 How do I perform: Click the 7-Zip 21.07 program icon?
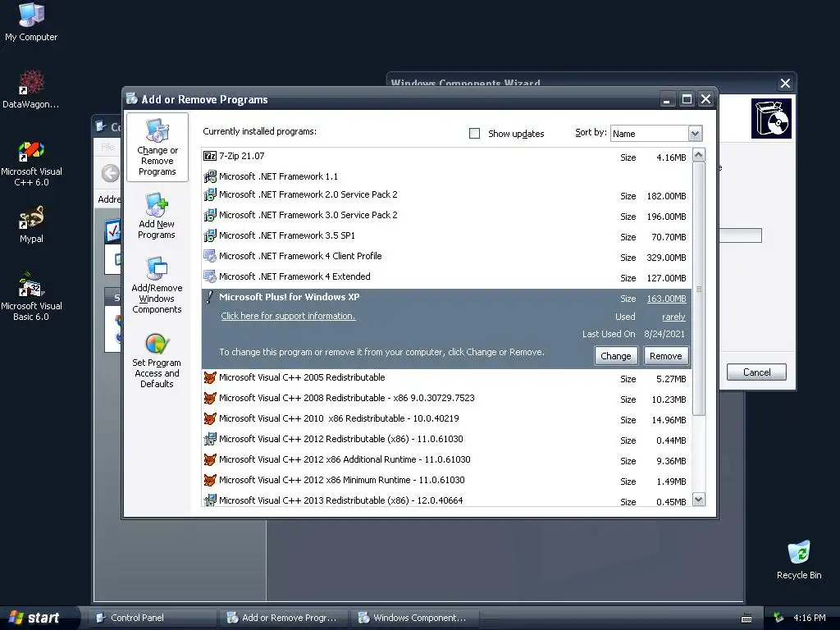click(x=210, y=156)
